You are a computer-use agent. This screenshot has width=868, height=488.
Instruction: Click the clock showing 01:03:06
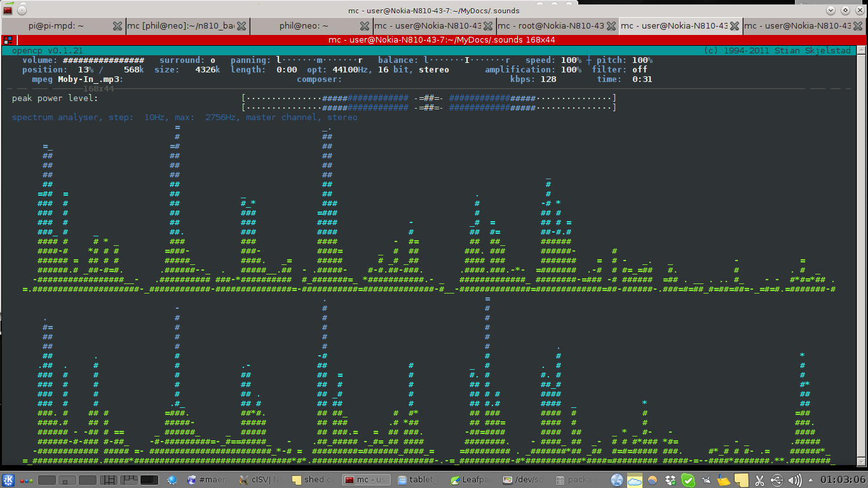[x=843, y=480]
